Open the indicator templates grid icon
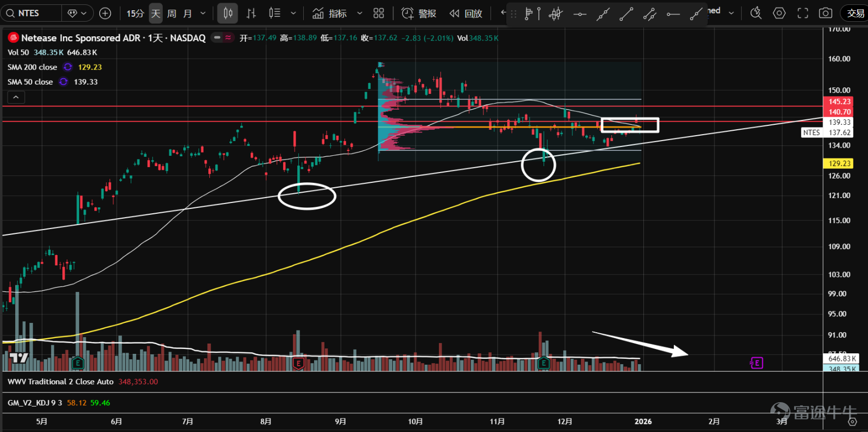Screen dimensions: 868x432 [x=379, y=13]
